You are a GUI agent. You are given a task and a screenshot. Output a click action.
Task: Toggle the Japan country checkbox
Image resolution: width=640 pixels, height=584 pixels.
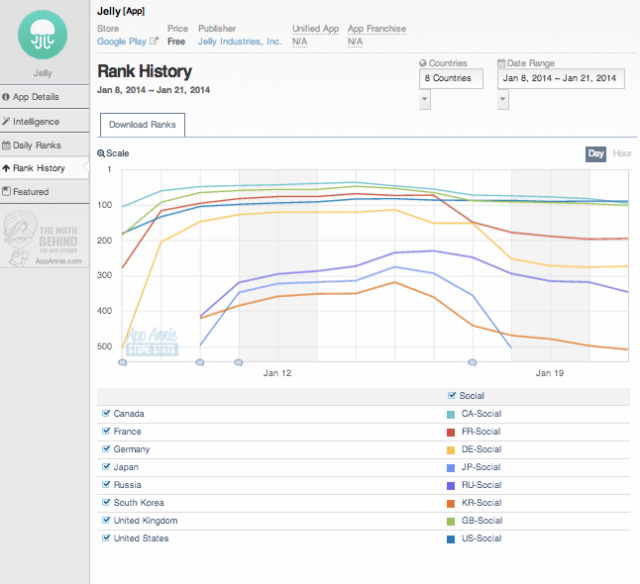pos(106,467)
